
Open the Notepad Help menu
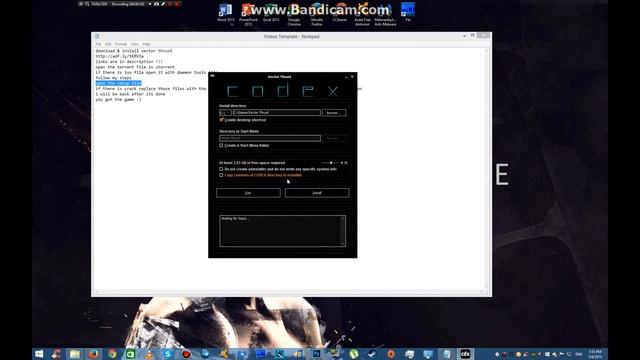(x=146, y=44)
